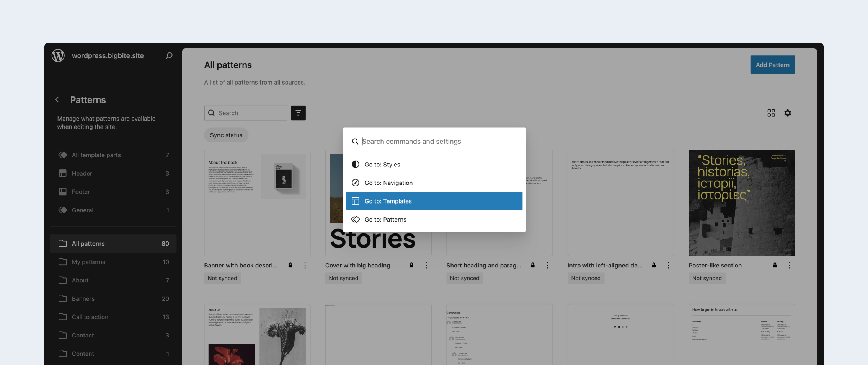Open options for Cover with big heading

click(426, 265)
